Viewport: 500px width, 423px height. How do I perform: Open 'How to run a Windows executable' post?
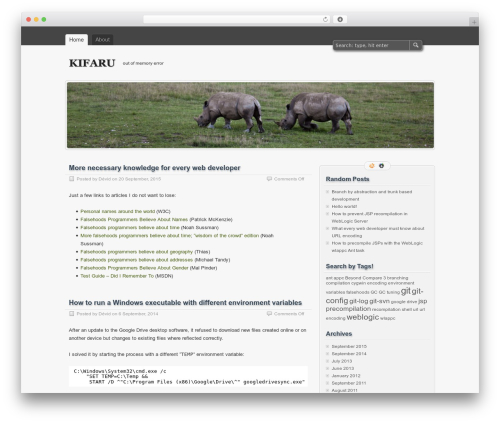185,303
